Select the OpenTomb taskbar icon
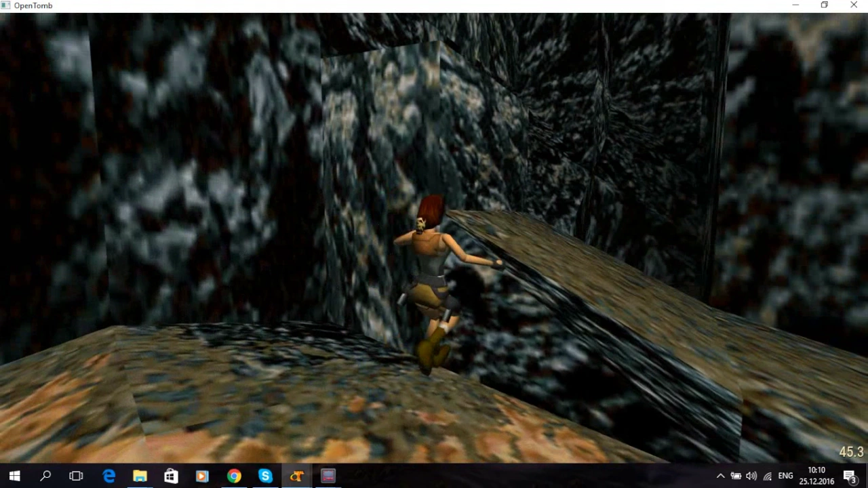The image size is (868, 488). pyautogui.click(x=296, y=476)
